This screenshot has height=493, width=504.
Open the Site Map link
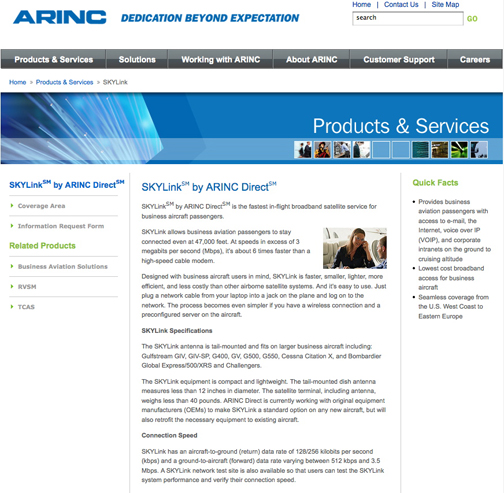tap(445, 5)
